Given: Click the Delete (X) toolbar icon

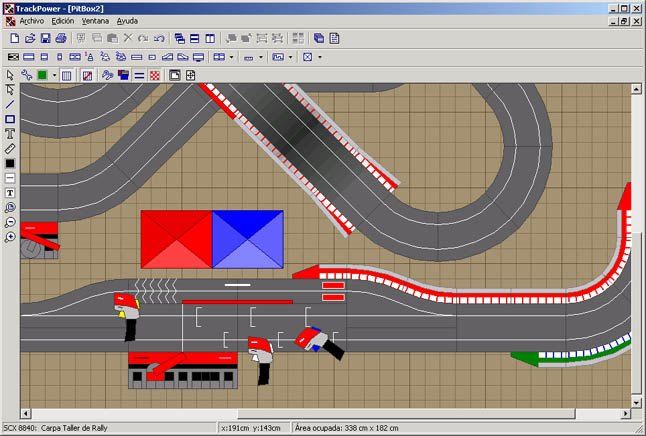Looking at the screenshot, I should pyautogui.click(x=128, y=38).
